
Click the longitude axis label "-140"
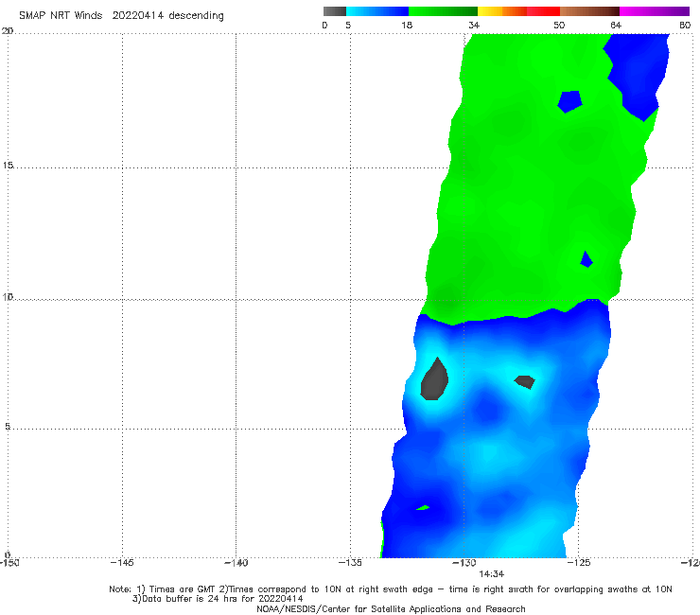tap(236, 563)
